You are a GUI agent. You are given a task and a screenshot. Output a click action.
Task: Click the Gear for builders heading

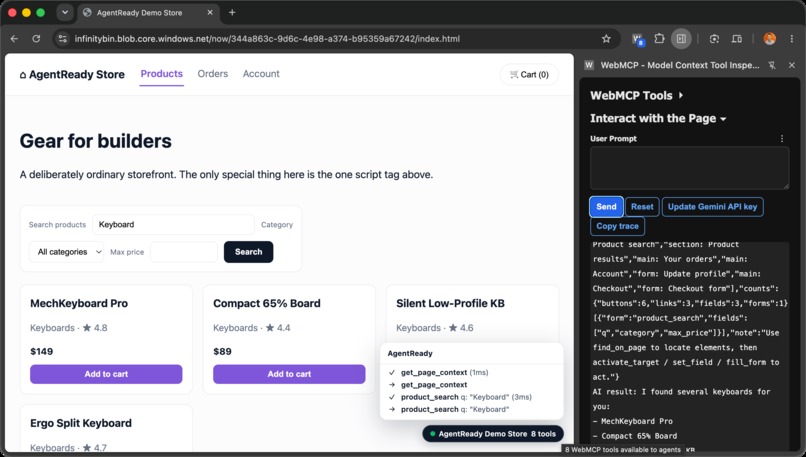click(x=96, y=141)
